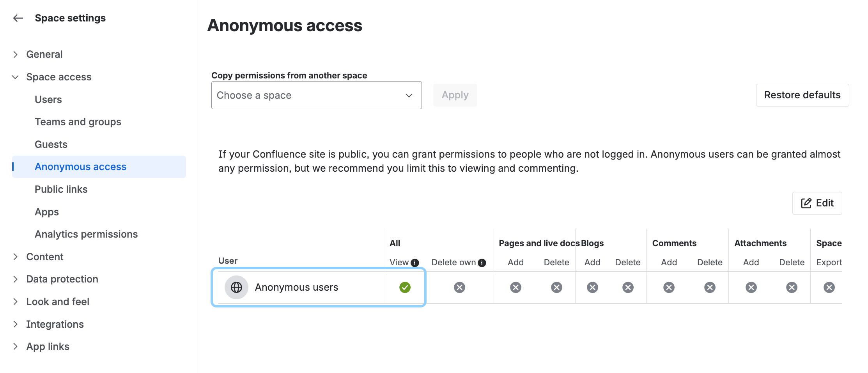
Task: Click the X under Attachments Delete
Action: (x=792, y=288)
